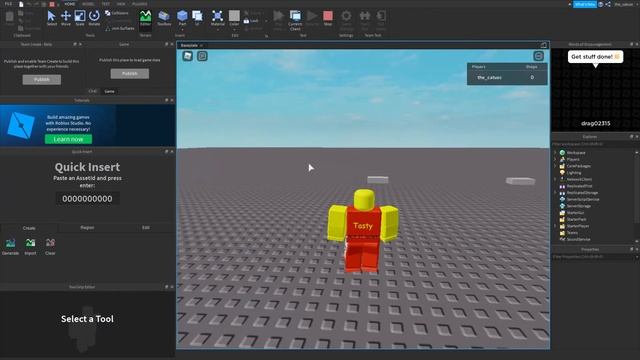The height and width of the screenshot is (360, 640).
Task: Switch to the VIEW ribbon tab
Action: (x=121, y=4)
